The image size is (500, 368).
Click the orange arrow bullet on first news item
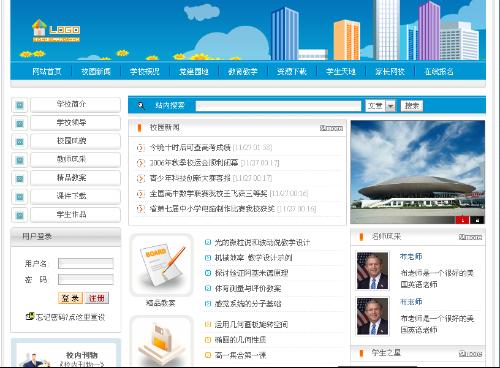(141, 147)
